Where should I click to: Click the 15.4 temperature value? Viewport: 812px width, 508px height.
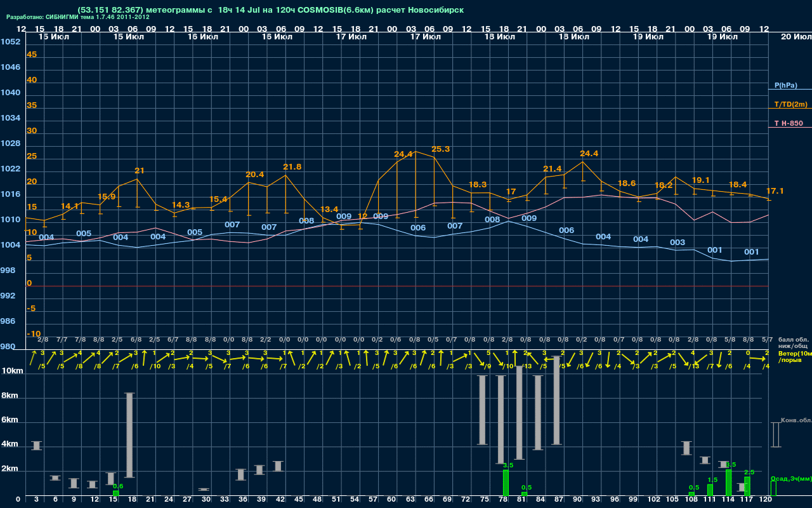click(x=218, y=199)
